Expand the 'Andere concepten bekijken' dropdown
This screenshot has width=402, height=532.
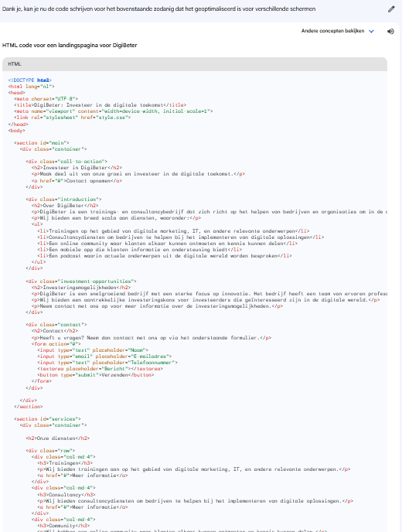[x=338, y=31]
